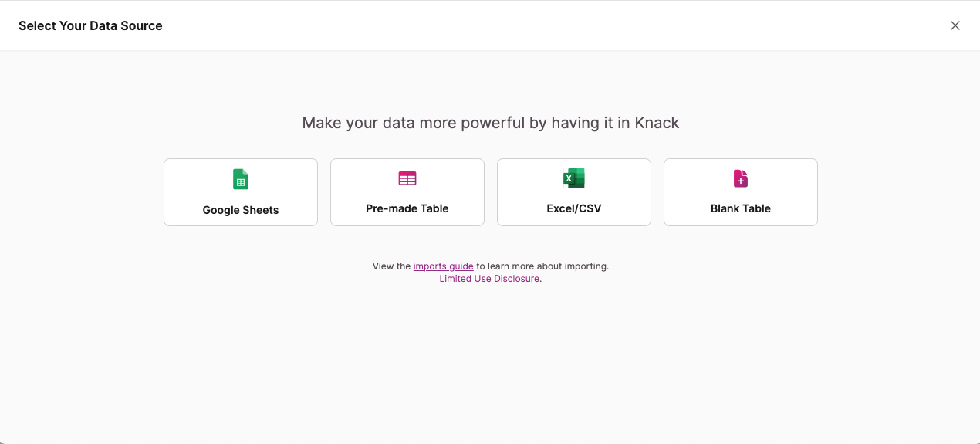980x444 pixels.
Task: Open the Limited Use Disclosure link
Action: click(489, 279)
